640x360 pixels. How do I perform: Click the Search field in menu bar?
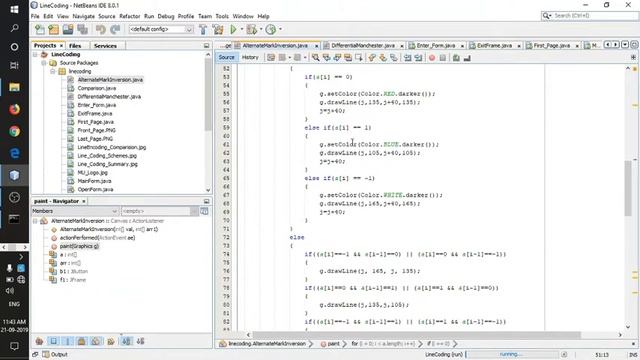pyautogui.click(x=590, y=16)
